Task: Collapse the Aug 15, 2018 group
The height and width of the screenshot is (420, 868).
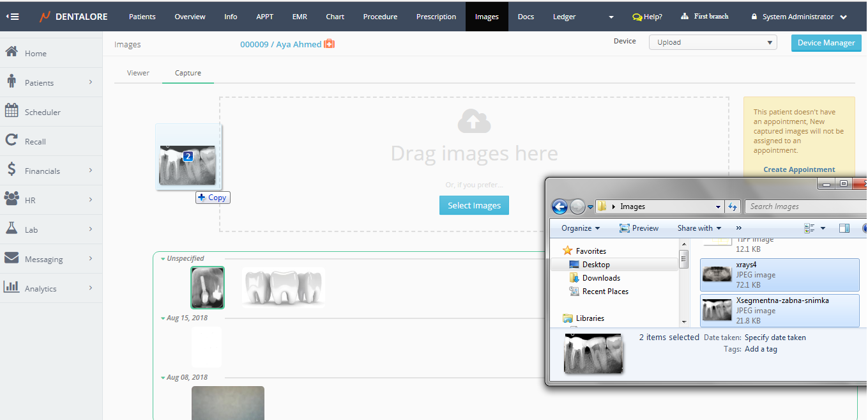Action: point(164,318)
